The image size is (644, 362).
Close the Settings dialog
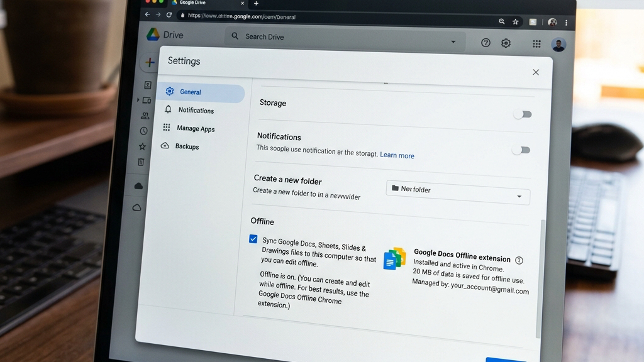click(x=536, y=72)
